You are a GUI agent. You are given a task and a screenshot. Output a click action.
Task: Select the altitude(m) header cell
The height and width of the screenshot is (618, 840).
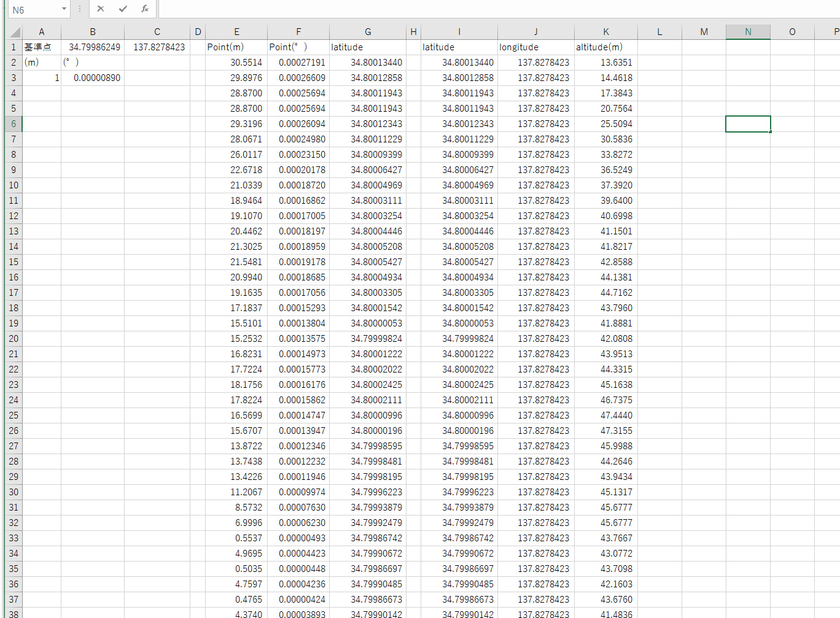605,47
